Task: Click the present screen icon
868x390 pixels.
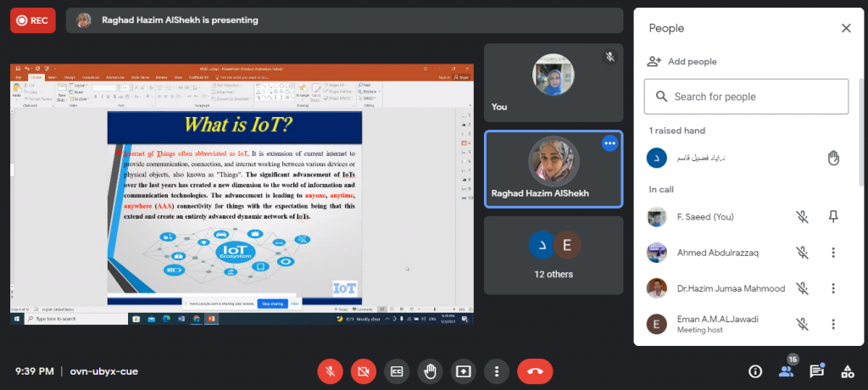Action: tap(463, 371)
